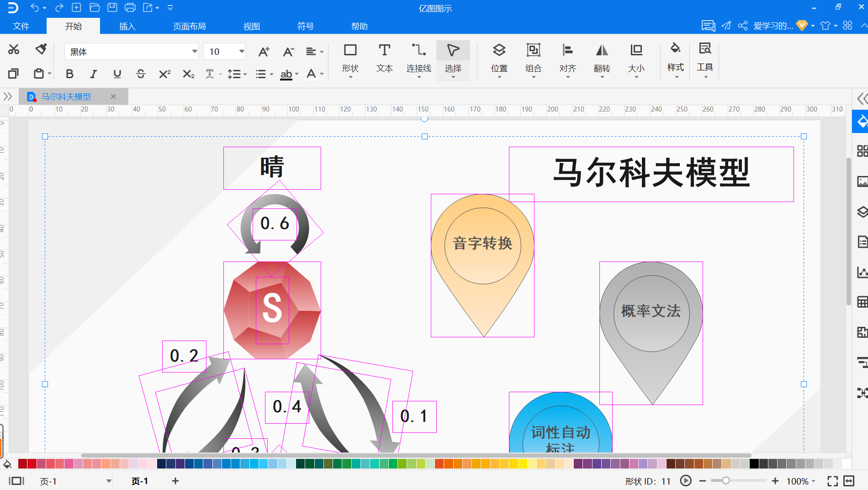Open the 工具 tools menu
868x490 pixels.
pyautogui.click(x=704, y=60)
